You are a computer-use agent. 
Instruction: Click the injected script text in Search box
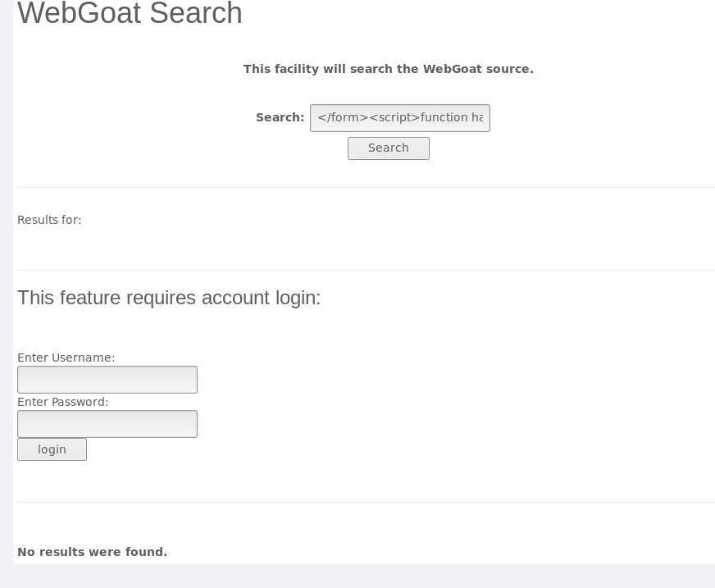[400, 118]
